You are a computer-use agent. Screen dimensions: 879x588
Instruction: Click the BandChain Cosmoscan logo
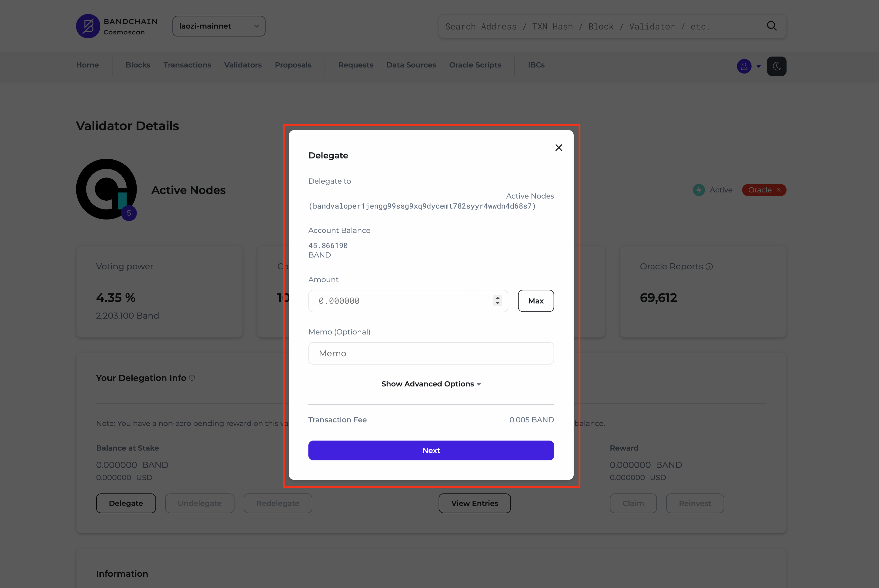tap(117, 26)
